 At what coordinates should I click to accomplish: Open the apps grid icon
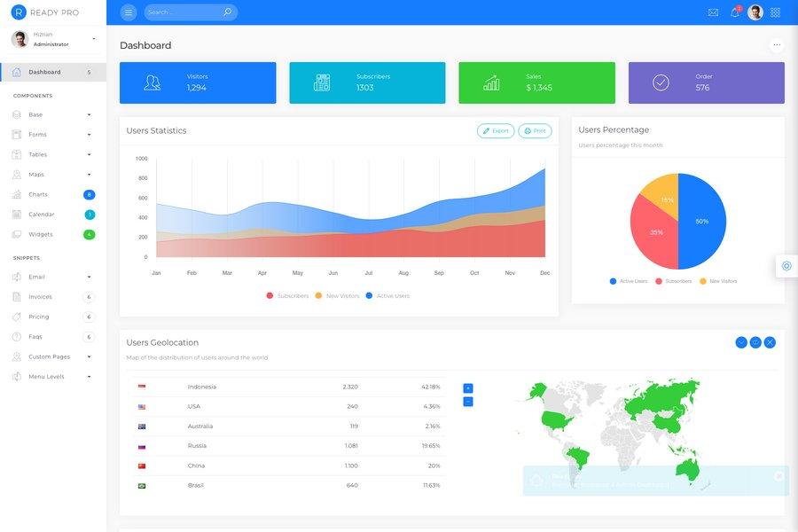[x=772, y=10]
